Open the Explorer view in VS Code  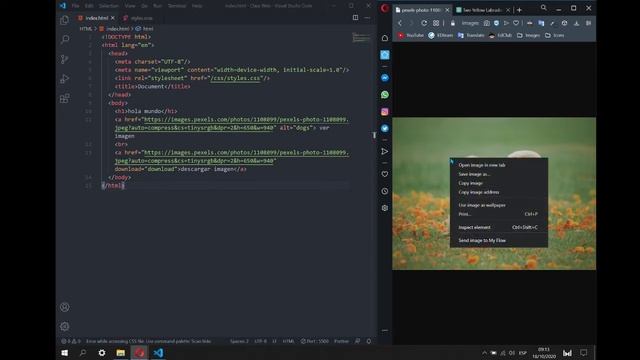[x=64, y=20]
